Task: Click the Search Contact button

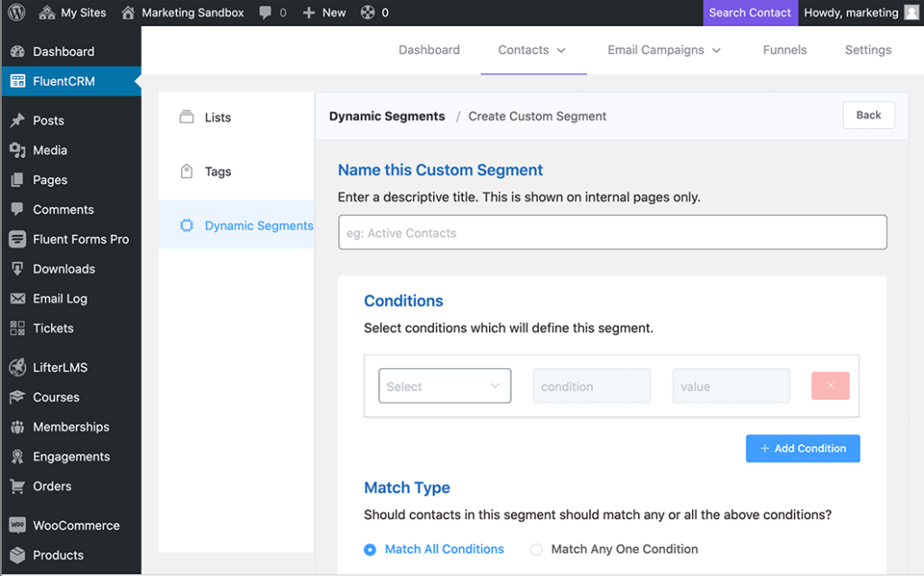Action: click(x=750, y=13)
